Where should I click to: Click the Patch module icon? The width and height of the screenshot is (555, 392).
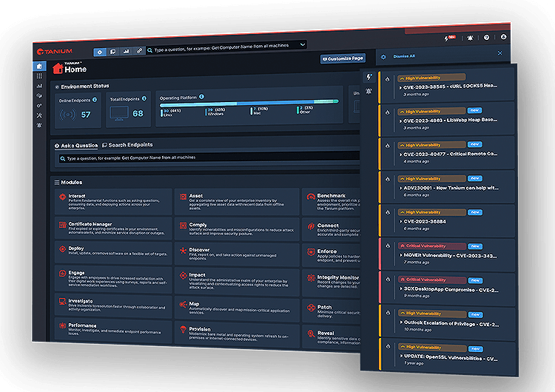[311, 308]
